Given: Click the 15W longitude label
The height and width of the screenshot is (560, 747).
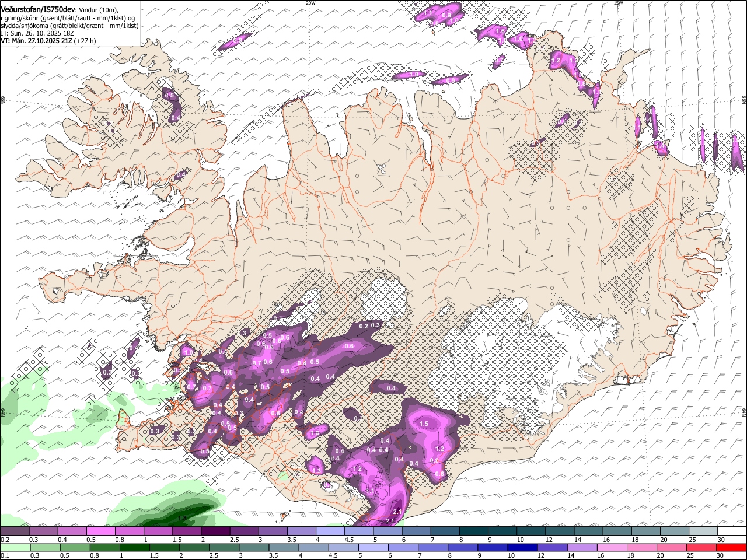Looking at the screenshot, I should coord(618,3).
